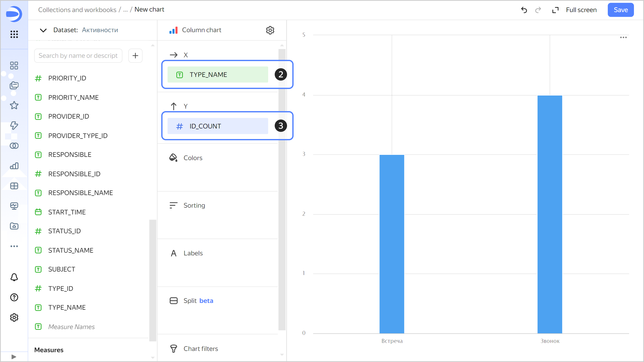Collapse the dataset panel chevron

point(43,30)
